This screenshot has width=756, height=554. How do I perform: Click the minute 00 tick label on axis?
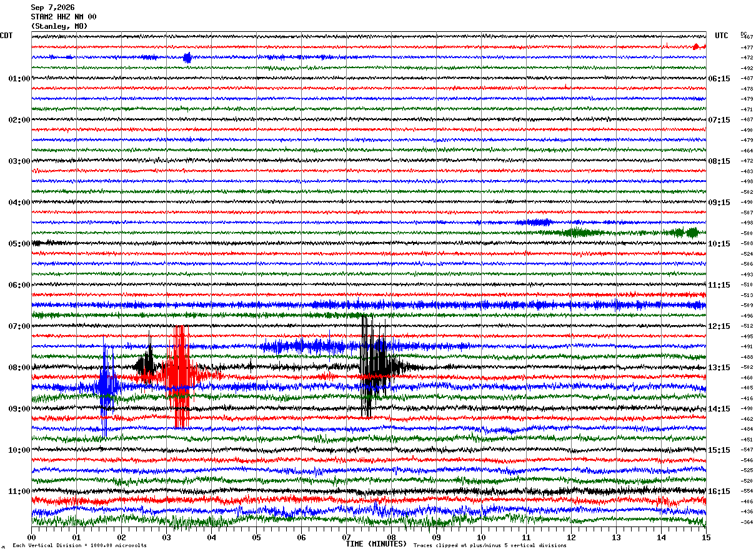31,537
